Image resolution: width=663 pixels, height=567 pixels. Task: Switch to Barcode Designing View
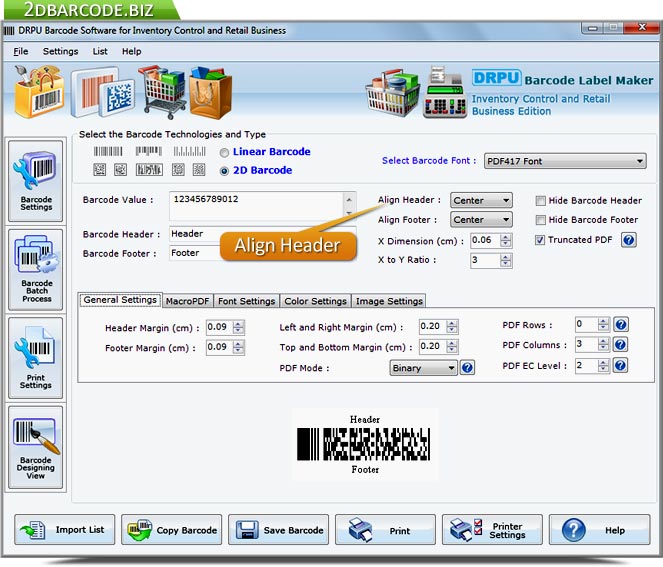(x=36, y=447)
